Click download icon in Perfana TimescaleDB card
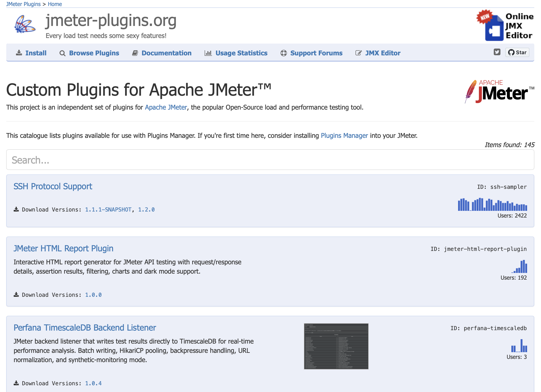541x392 pixels. click(x=16, y=383)
